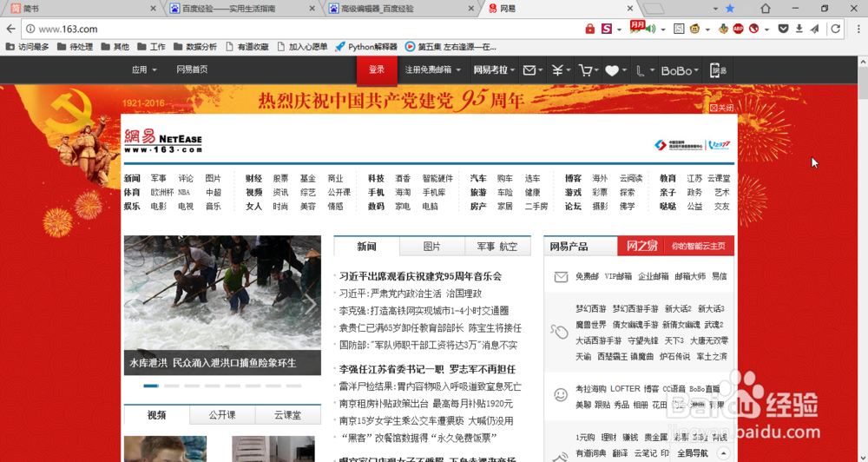Image resolution: width=868 pixels, height=462 pixels.
Task: Click the white heart icon in navbar
Action: click(612, 70)
